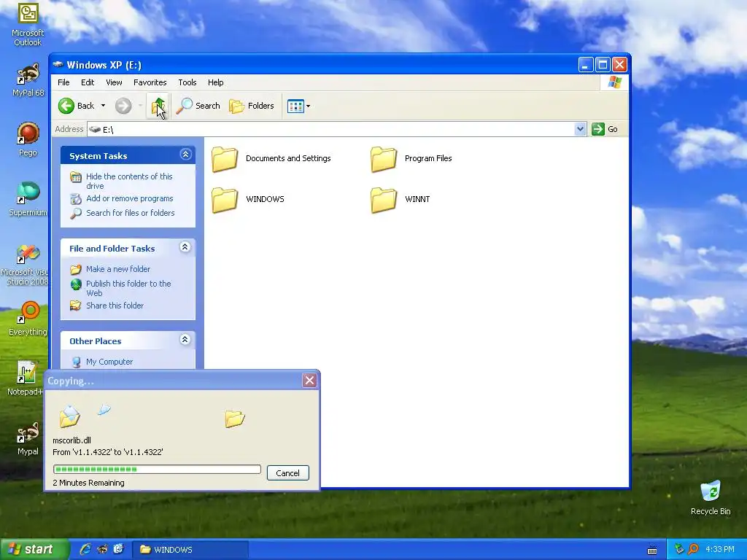The height and width of the screenshot is (560, 747).
Task: Collapse File and Folder Tasks section
Action: tap(185, 247)
